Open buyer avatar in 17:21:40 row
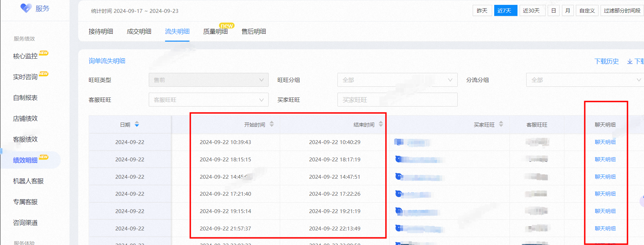 pyautogui.click(x=399, y=194)
